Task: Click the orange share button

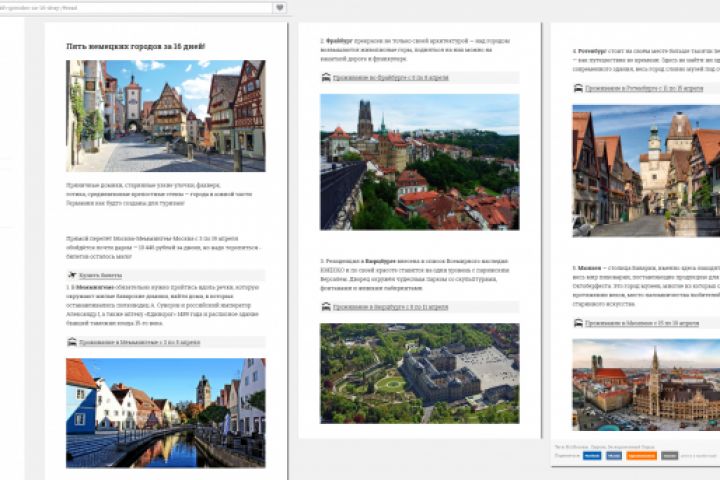Action: coord(641,456)
